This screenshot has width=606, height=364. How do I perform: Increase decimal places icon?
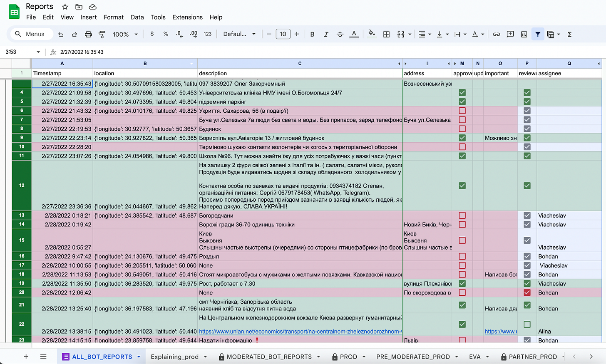[x=194, y=34]
